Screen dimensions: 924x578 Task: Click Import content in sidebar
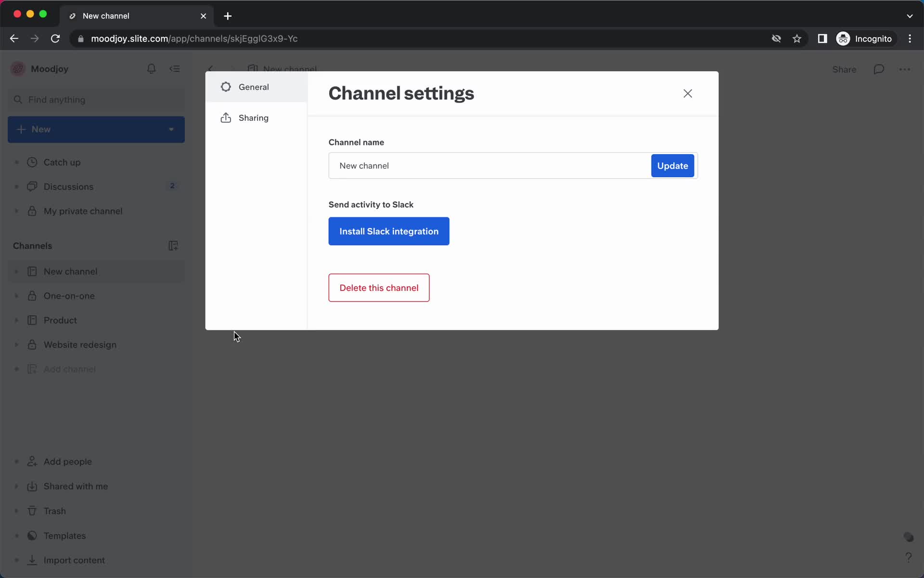click(x=74, y=561)
